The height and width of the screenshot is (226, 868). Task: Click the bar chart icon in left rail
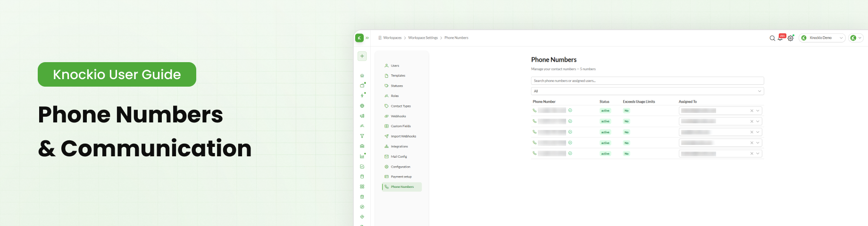[x=362, y=156]
